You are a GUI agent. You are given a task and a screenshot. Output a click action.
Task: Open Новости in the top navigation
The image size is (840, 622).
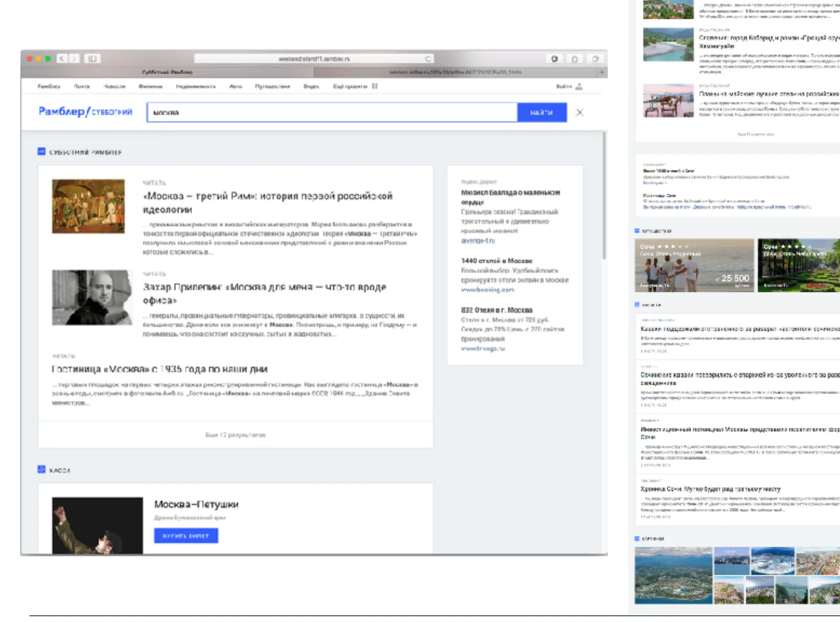coord(114,86)
